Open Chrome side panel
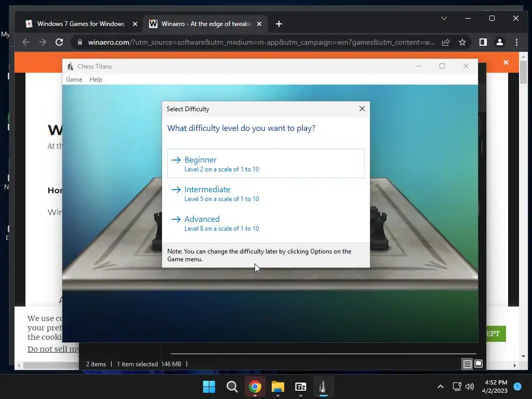The height and width of the screenshot is (399, 532). point(483,42)
